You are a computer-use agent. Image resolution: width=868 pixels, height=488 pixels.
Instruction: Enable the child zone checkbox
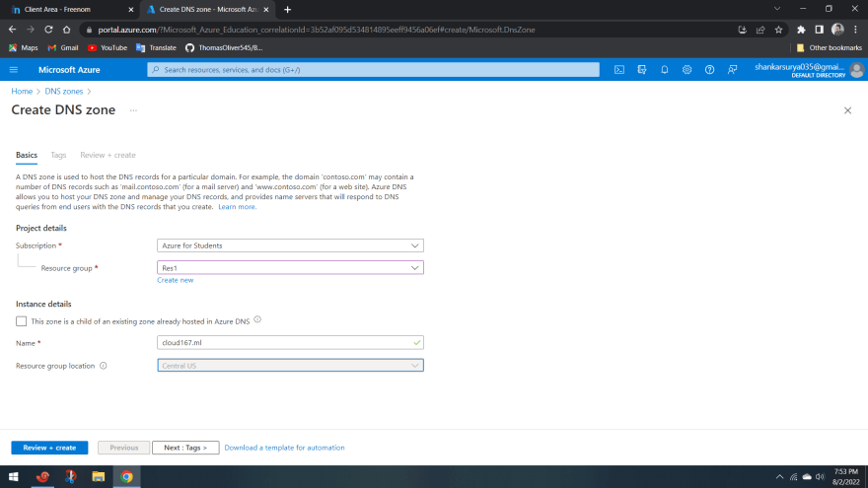point(21,321)
